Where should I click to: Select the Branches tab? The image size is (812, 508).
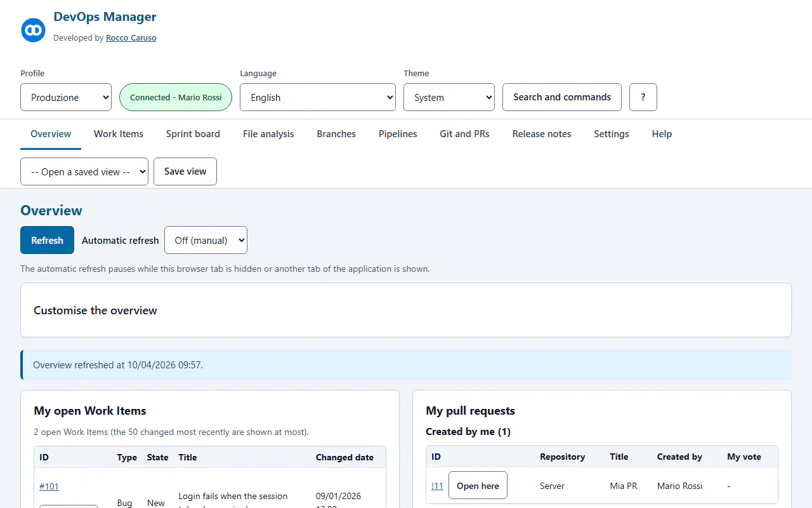tap(336, 134)
